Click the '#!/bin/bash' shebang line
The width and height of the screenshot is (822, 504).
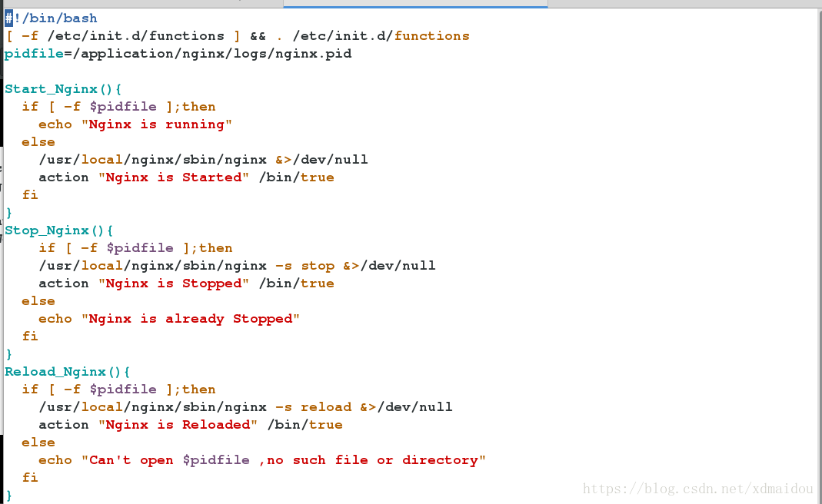tap(51, 18)
